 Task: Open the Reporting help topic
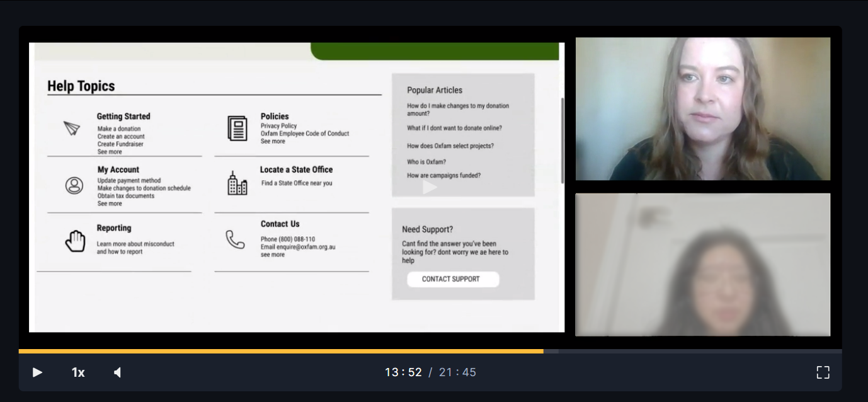point(114,228)
